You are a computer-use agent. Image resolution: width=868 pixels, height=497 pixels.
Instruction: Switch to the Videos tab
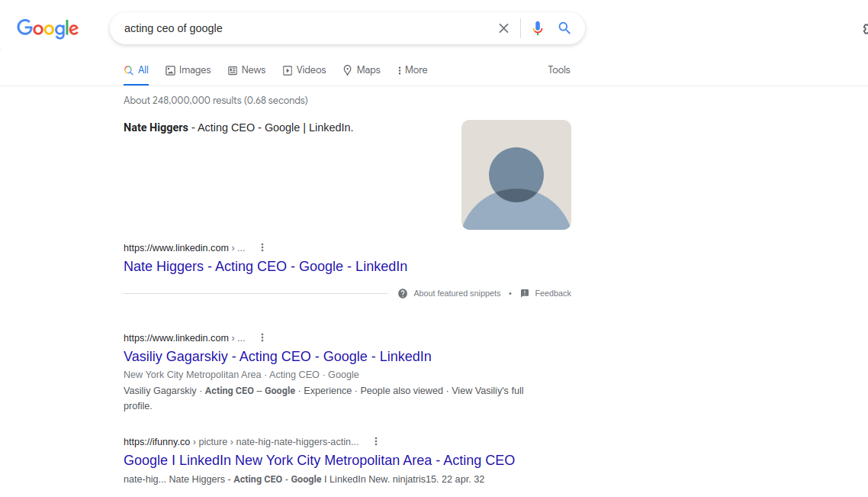pyautogui.click(x=304, y=70)
